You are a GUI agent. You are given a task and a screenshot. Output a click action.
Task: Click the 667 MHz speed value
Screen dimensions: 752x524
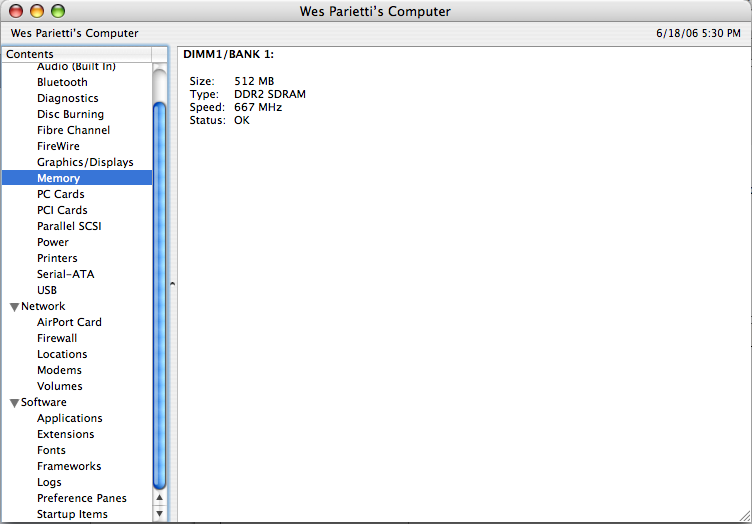click(258, 107)
